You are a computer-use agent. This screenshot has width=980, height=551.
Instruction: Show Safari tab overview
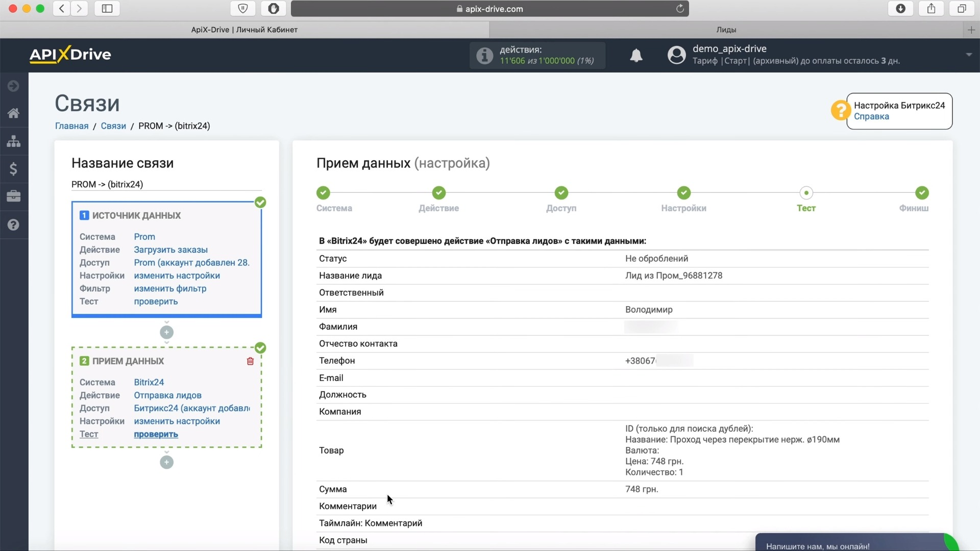point(962,9)
